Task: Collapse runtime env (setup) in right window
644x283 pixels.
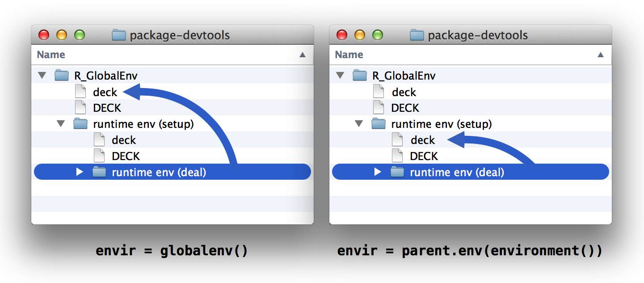Action: 359,123
